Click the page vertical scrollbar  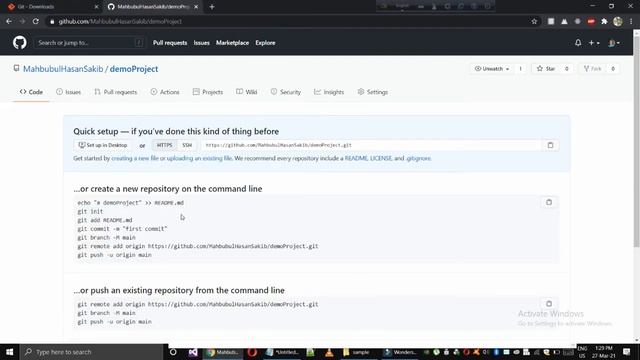pyautogui.click(x=636, y=143)
